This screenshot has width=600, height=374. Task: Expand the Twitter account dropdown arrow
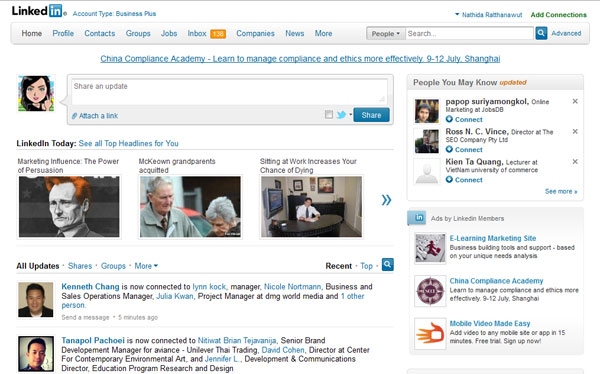[x=350, y=114]
